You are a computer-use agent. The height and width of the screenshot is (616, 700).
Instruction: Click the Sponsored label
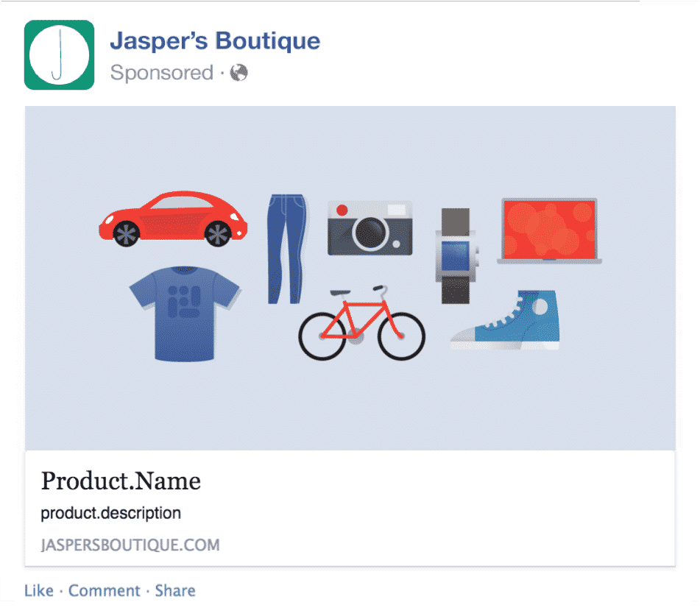tap(162, 72)
